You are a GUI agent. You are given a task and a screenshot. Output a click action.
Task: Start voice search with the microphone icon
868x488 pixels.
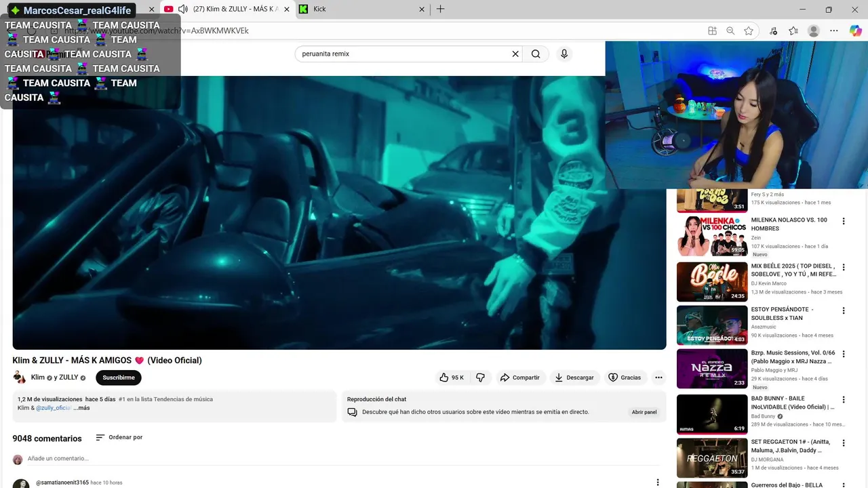pyautogui.click(x=564, y=54)
